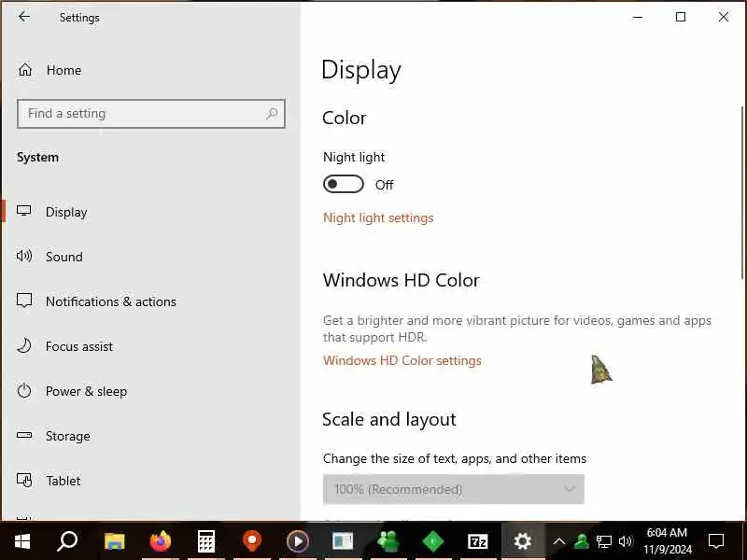
Task: Maximize the Settings window
Action: click(681, 17)
